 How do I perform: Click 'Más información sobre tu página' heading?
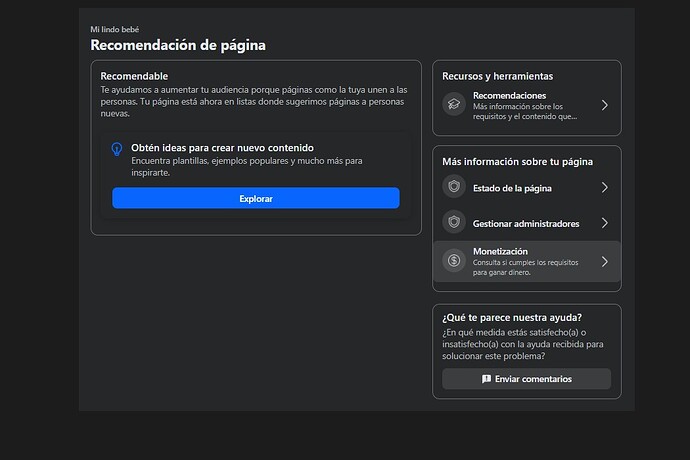click(x=517, y=162)
